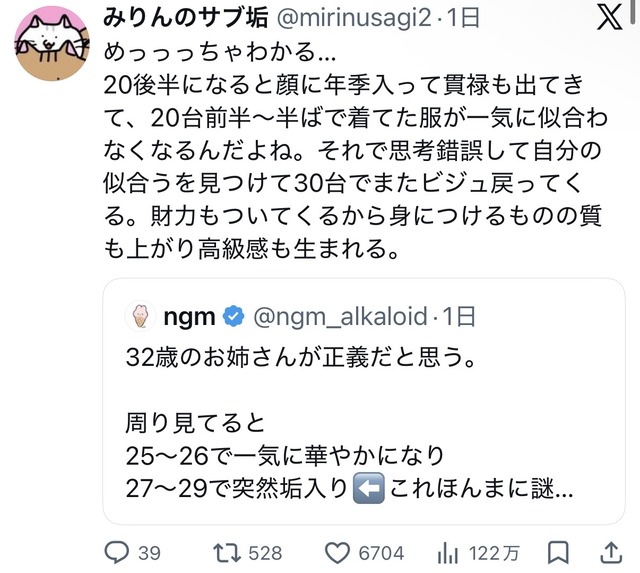Click the 528 repost count
Image resolution: width=640 pixels, height=573 pixels.
[265, 553]
